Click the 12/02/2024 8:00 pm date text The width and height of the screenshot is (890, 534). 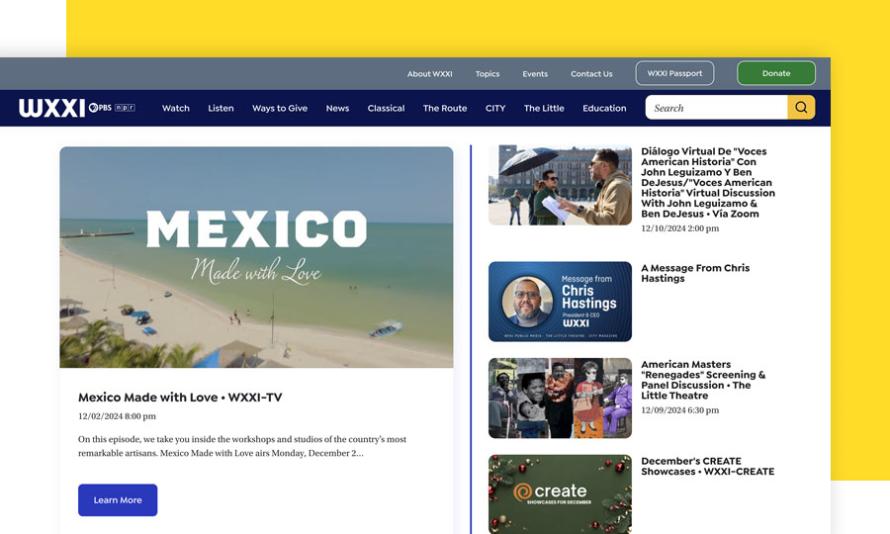pyautogui.click(x=117, y=416)
